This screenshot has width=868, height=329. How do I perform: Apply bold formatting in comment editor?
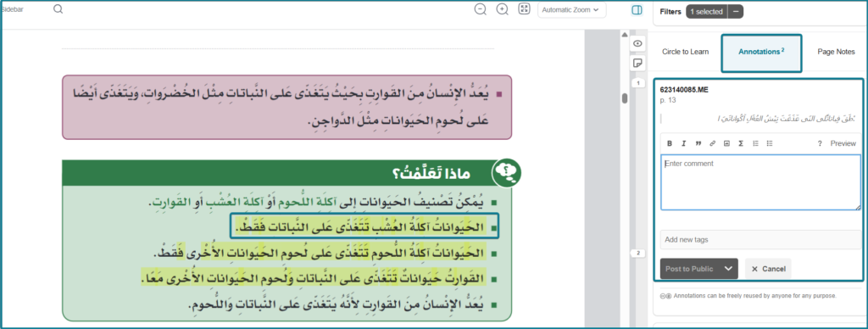tap(670, 143)
